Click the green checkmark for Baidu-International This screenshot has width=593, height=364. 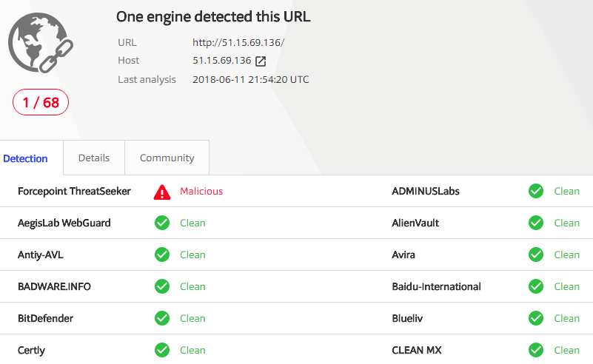pyautogui.click(x=536, y=286)
